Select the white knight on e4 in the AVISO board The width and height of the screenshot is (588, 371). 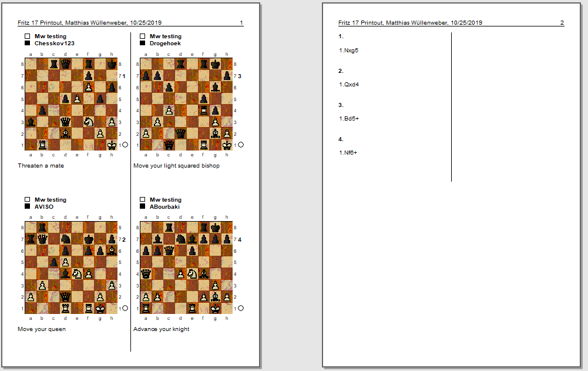[x=76, y=273]
